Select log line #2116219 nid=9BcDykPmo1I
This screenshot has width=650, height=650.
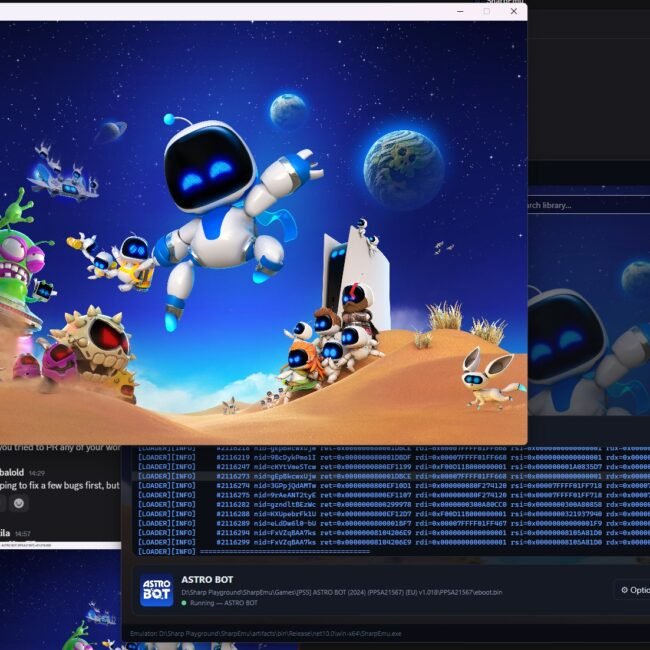coord(393,457)
